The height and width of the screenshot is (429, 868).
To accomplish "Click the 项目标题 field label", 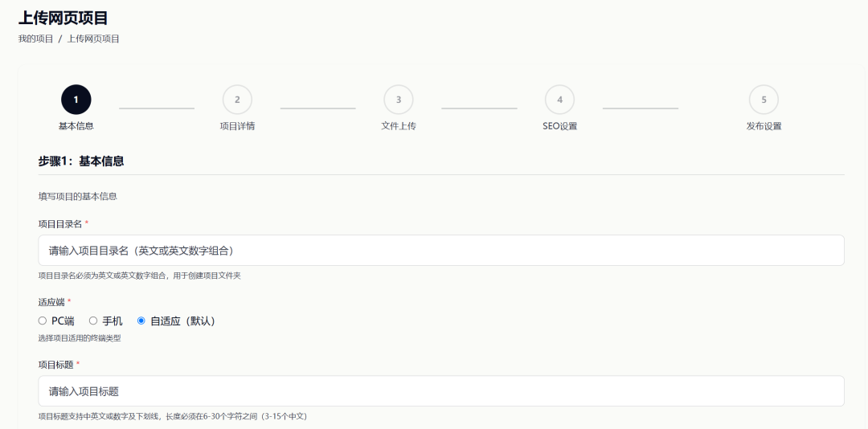I will point(55,364).
